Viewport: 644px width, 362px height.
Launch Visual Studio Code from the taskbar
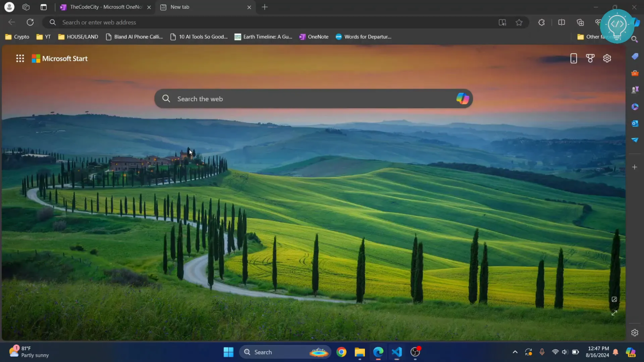click(x=397, y=352)
